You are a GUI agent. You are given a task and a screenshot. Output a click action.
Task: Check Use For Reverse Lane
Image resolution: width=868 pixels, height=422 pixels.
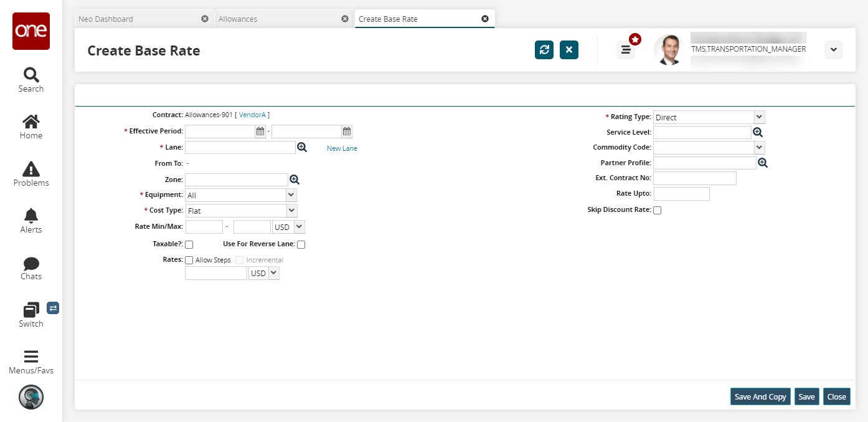[301, 245]
